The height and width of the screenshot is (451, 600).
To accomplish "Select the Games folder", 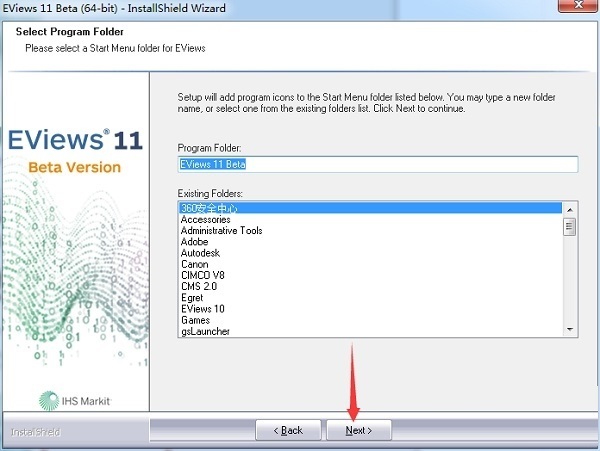I will [370, 320].
